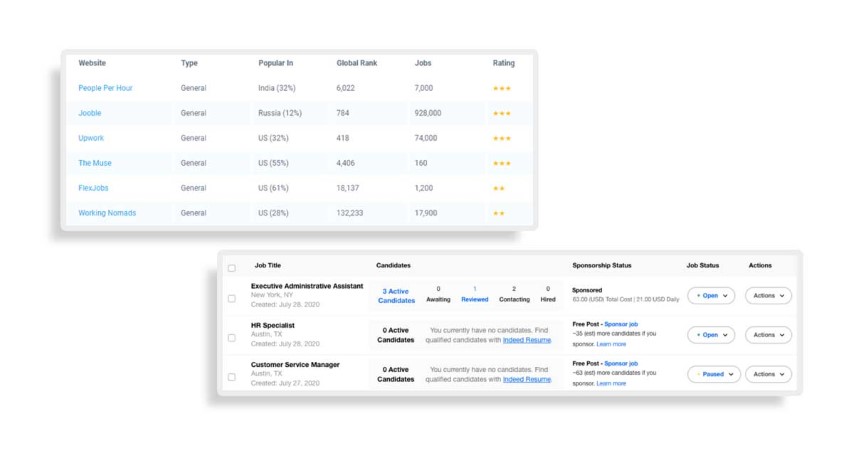Expand Paused status dropdown for Customer Service Manager
This screenshot has height=451, width=854.
click(714, 374)
